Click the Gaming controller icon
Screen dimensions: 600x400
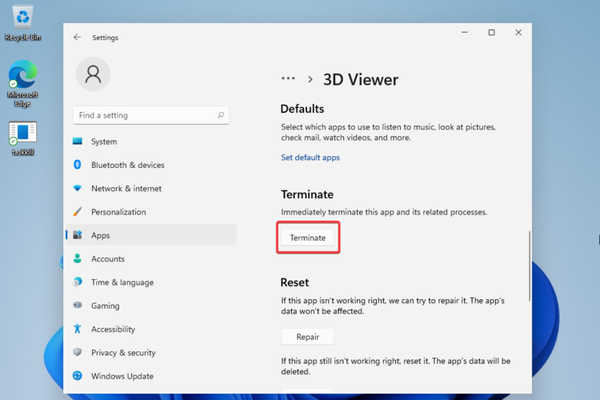coord(77,306)
